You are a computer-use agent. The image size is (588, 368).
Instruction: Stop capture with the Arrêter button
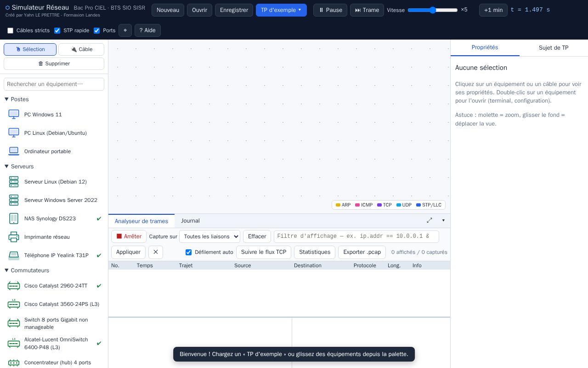pyautogui.click(x=129, y=236)
